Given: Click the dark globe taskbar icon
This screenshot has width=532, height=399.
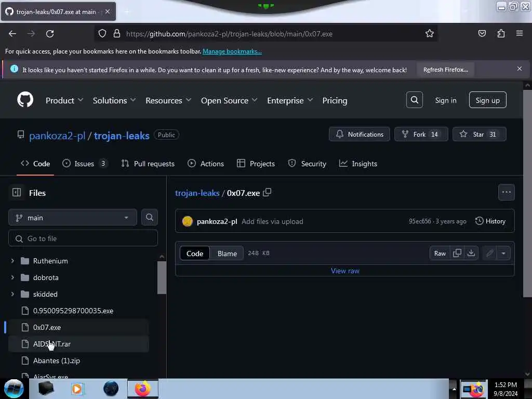Looking at the screenshot, I should coord(111,389).
